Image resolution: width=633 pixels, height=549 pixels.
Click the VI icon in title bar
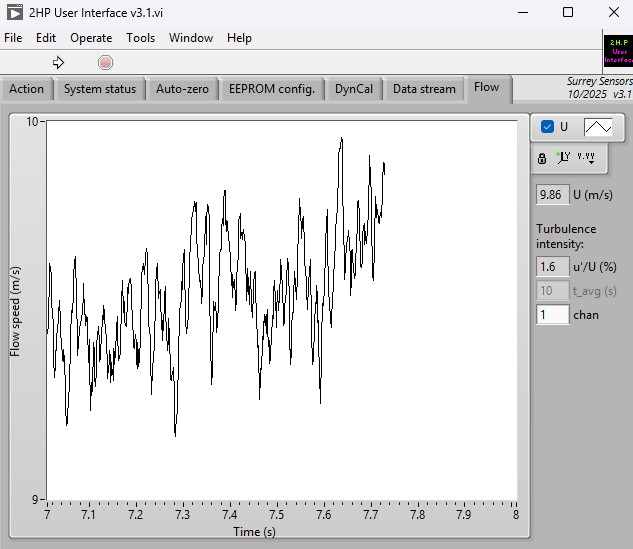click(x=15, y=13)
